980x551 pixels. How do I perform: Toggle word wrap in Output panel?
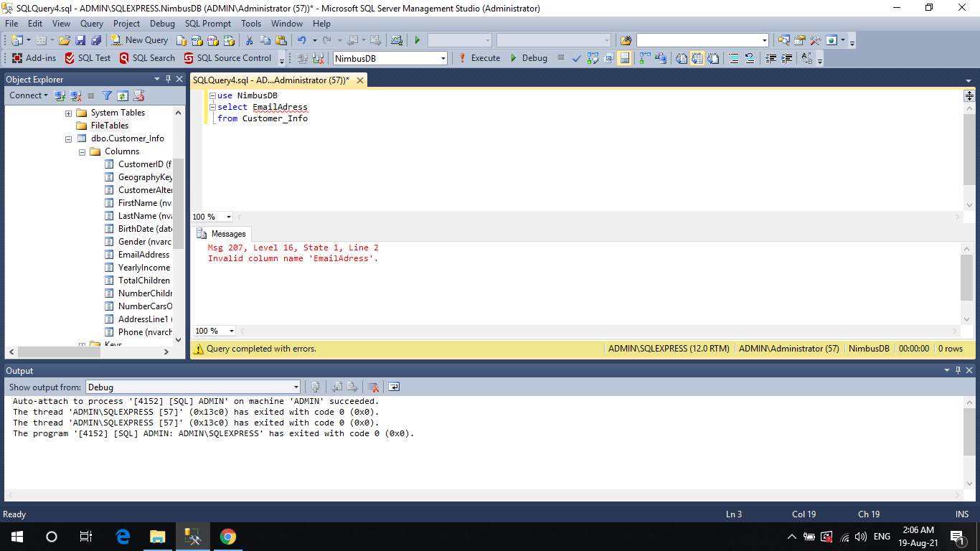click(394, 387)
